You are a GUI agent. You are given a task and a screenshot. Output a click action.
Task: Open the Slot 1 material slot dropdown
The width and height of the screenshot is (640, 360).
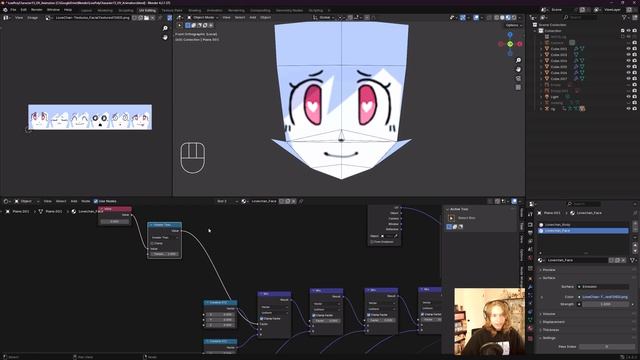[x=226, y=201]
